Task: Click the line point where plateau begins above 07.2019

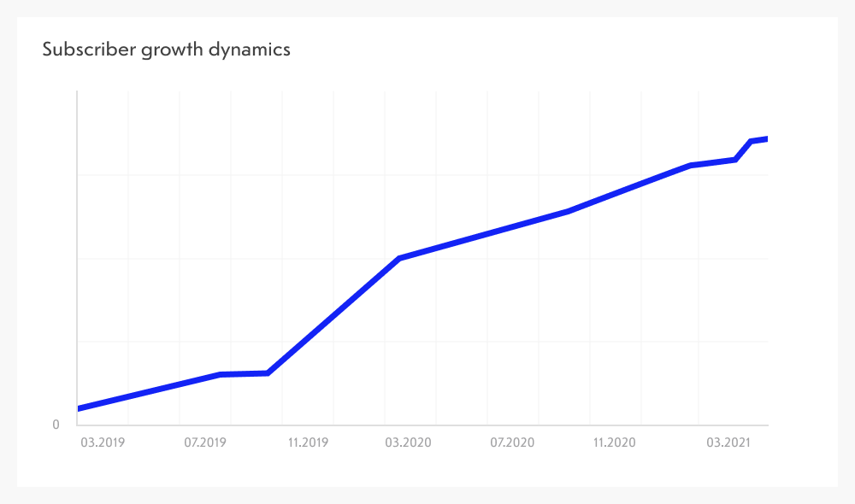Action: click(221, 375)
